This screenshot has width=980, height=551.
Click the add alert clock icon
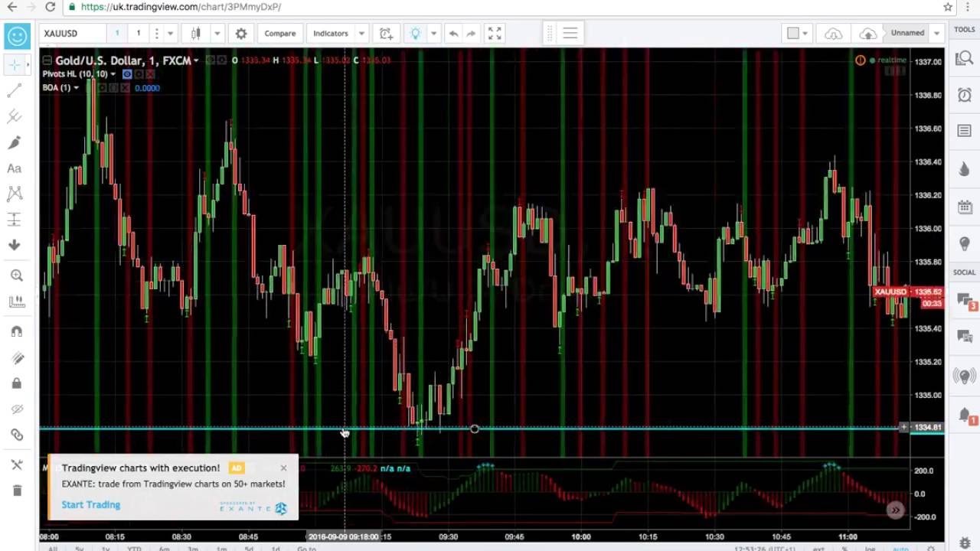click(387, 34)
